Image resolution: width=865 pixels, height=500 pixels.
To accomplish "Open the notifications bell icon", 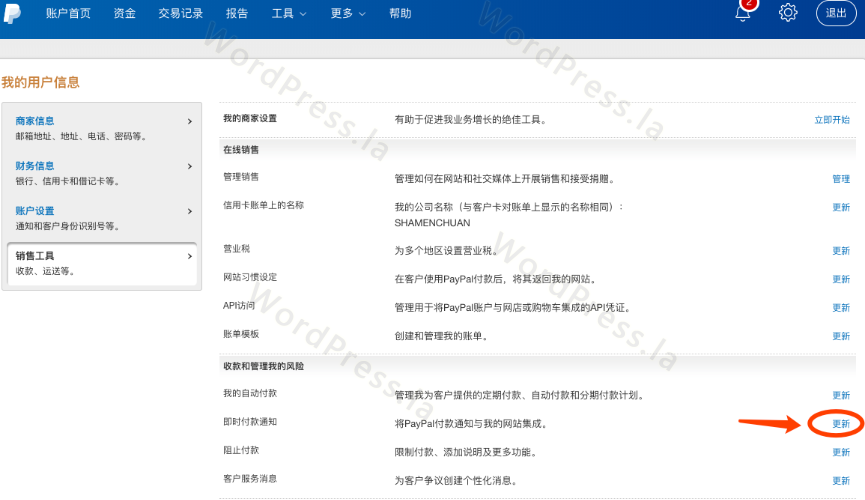I will [743, 13].
